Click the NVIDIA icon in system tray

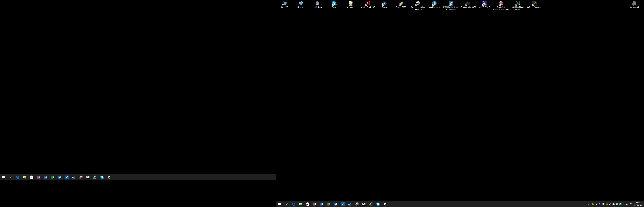click(606, 204)
